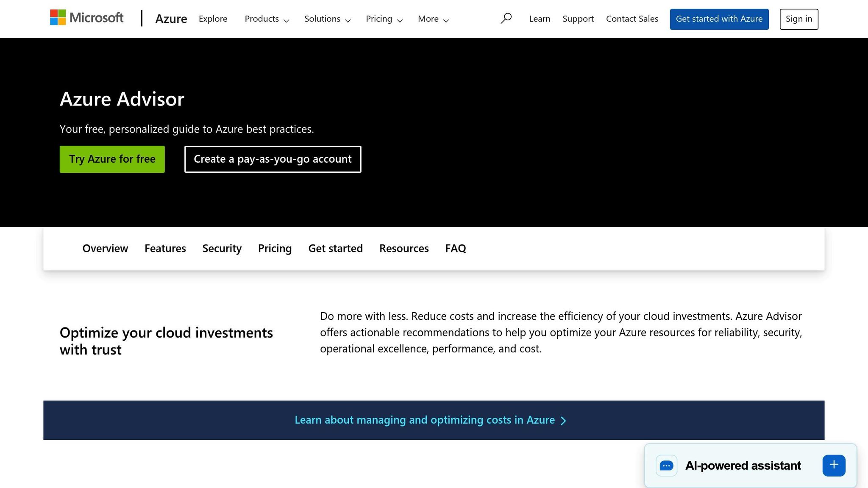Image resolution: width=868 pixels, height=488 pixels.
Task: Click the arrow on the cost optimization banner
Action: tap(564, 420)
